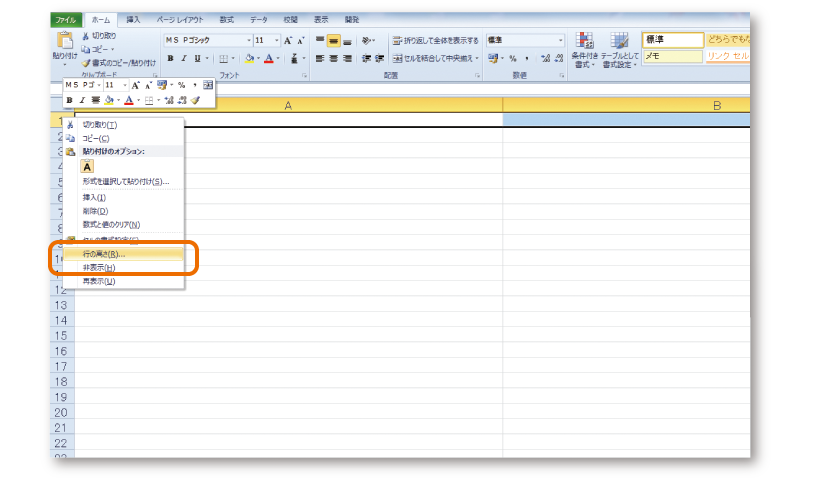Open the mini toolbar font size dropdown
This screenshot has height=494, width=817.
tap(125, 85)
